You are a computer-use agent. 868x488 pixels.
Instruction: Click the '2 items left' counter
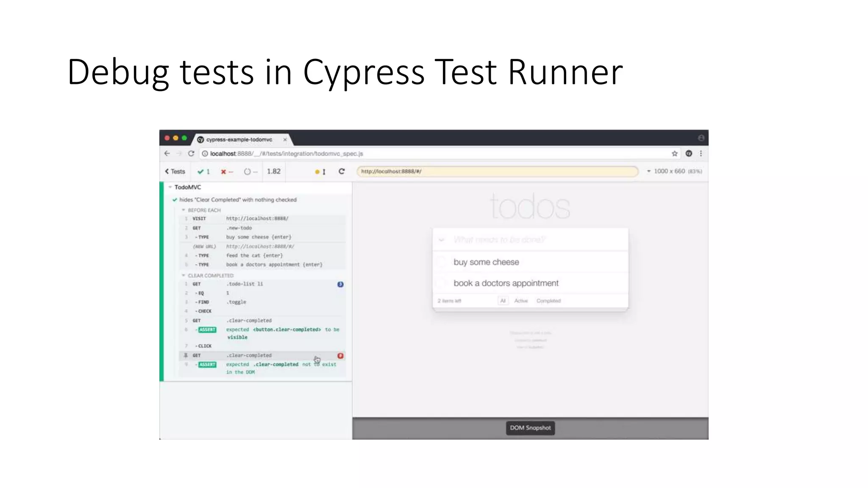pos(449,301)
